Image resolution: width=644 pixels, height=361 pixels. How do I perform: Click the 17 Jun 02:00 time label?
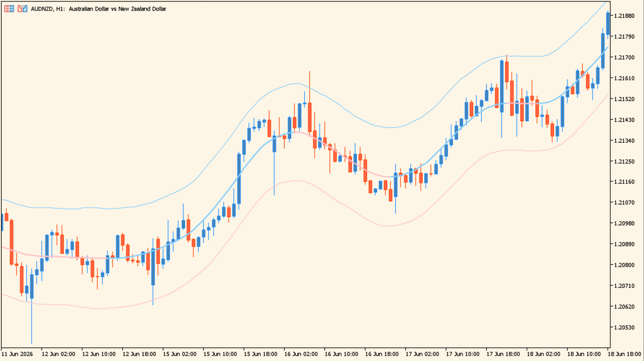coord(422,354)
